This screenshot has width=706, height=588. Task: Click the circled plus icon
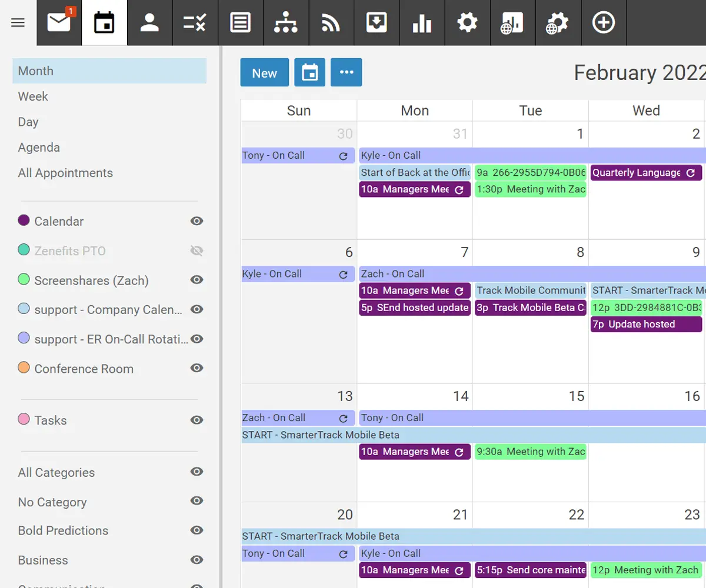(604, 23)
